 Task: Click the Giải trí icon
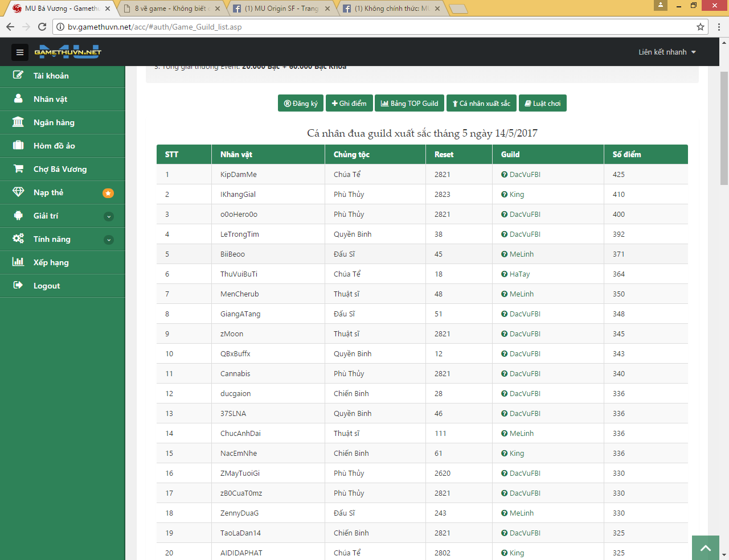coord(18,215)
